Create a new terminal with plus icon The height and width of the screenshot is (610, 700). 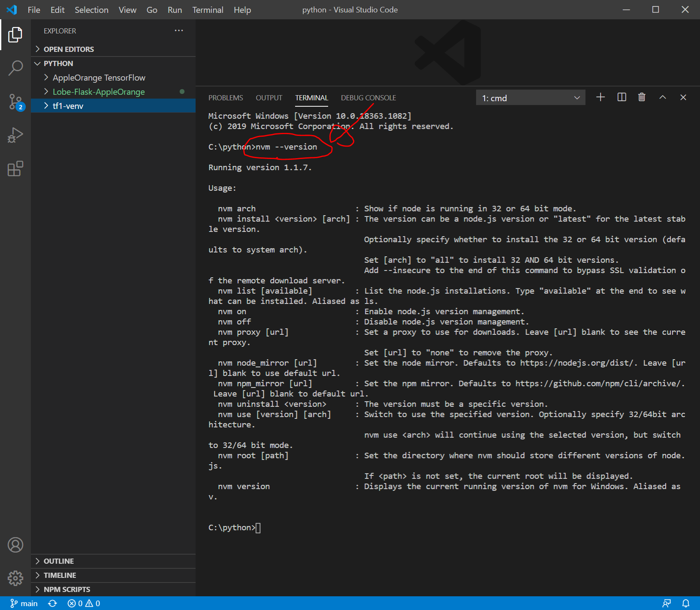coord(600,97)
